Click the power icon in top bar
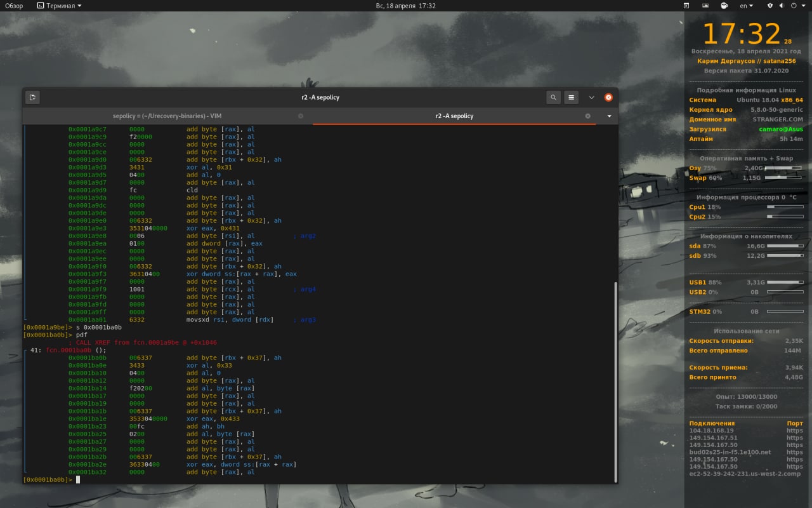This screenshot has width=812, height=508. [x=794, y=6]
